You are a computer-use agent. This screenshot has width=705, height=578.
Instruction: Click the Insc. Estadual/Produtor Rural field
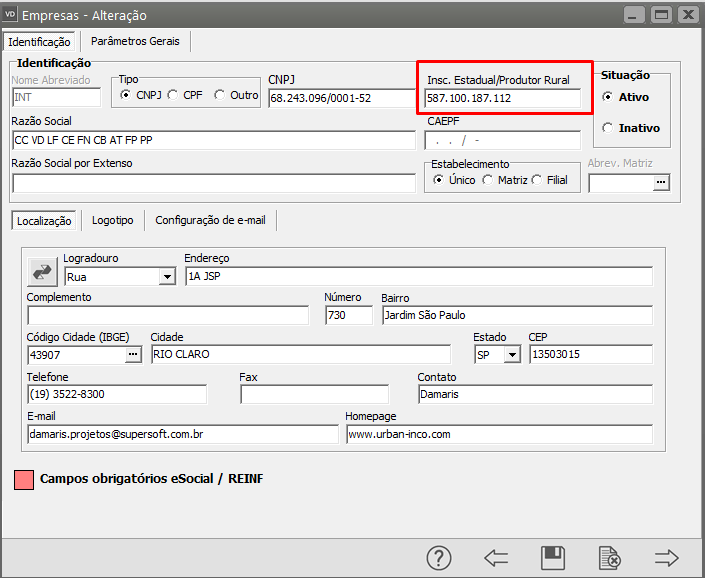(x=502, y=99)
